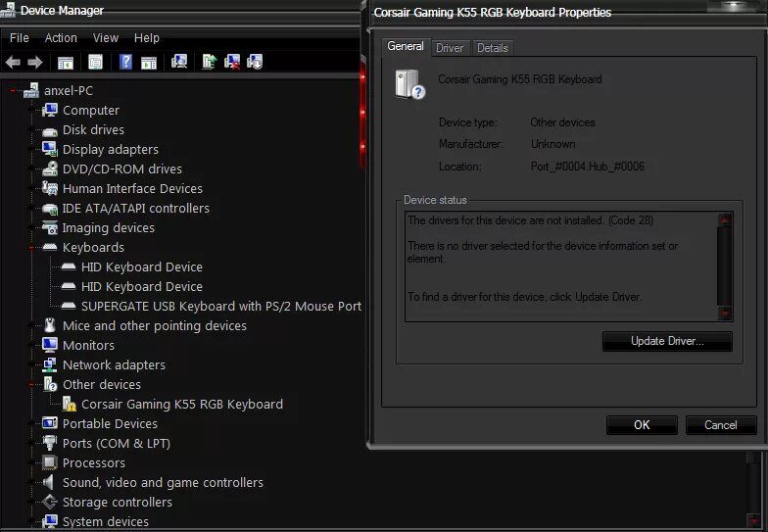The height and width of the screenshot is (532, 768).
Task: Go back with the toolbar back arrow
Action: tap(13, 63)
